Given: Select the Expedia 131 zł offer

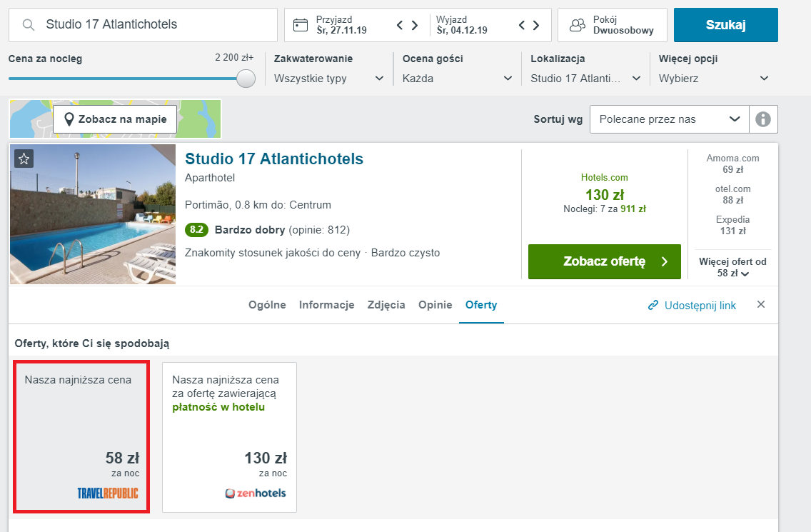Looking at the screenshot, I should tap(732, 225).
